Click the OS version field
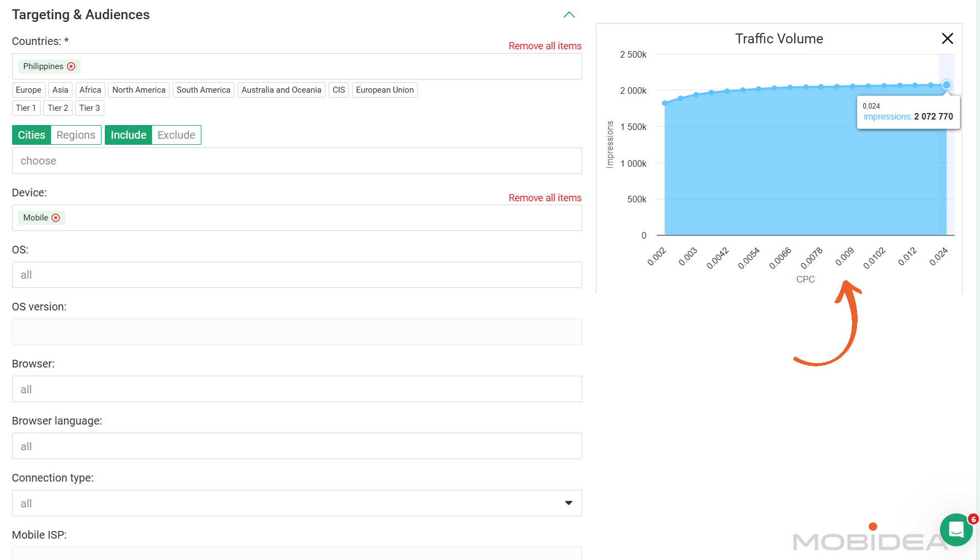 297,332
